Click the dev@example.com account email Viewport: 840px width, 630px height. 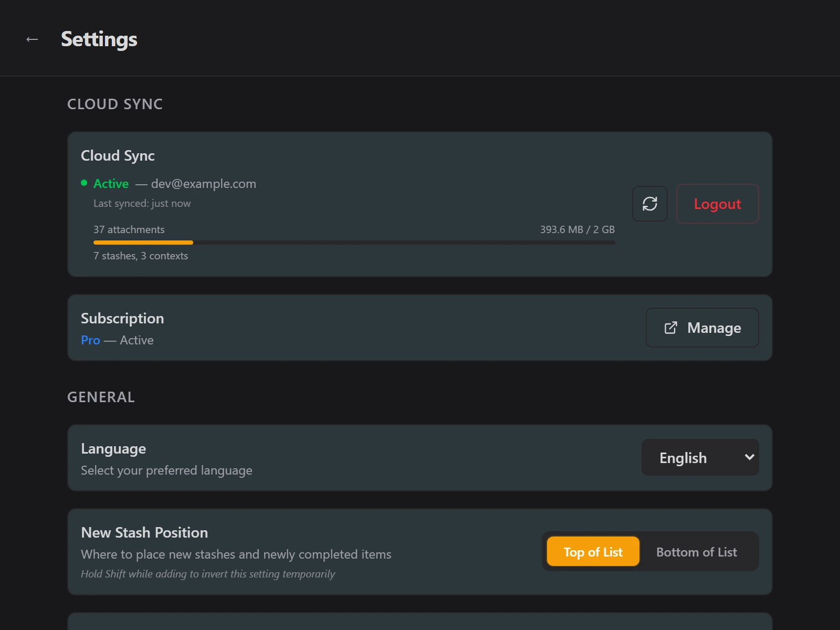coord(204,184)
